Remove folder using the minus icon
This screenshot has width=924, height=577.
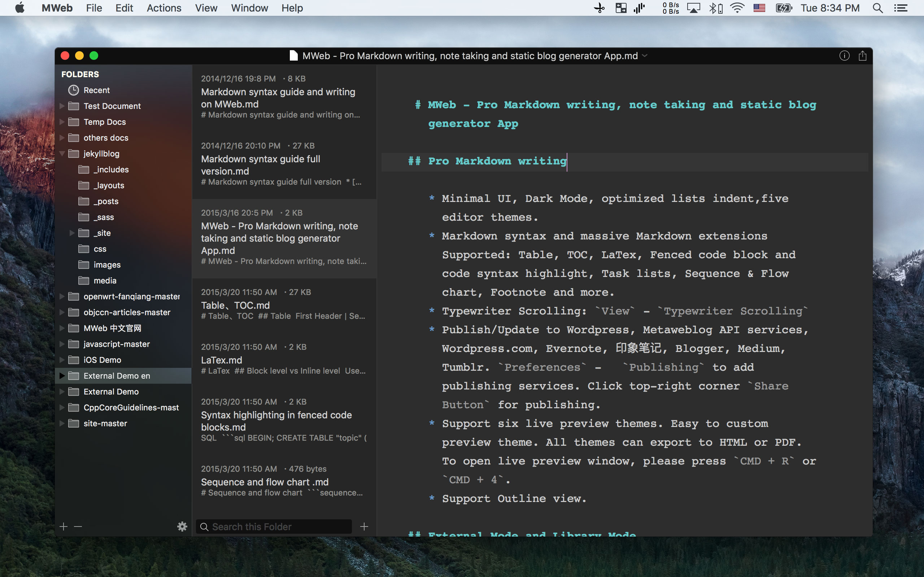78,527
